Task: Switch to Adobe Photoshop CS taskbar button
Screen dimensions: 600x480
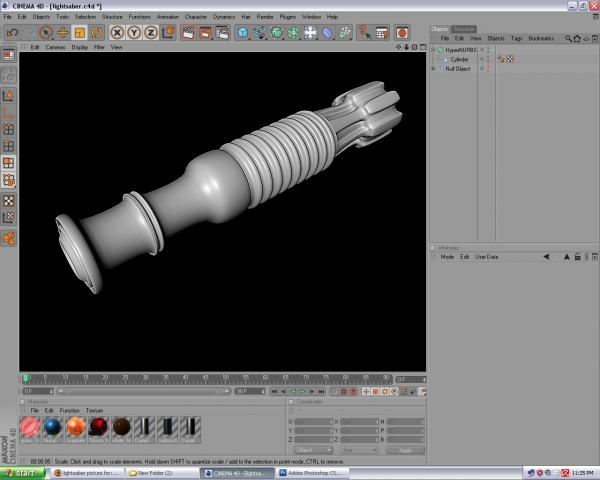Action: 313,473
